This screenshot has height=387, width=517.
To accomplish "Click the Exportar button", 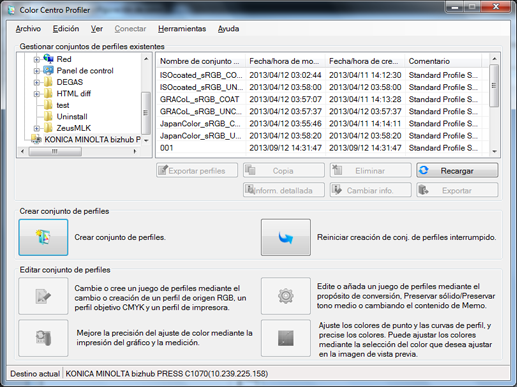I will coord(457,190).
